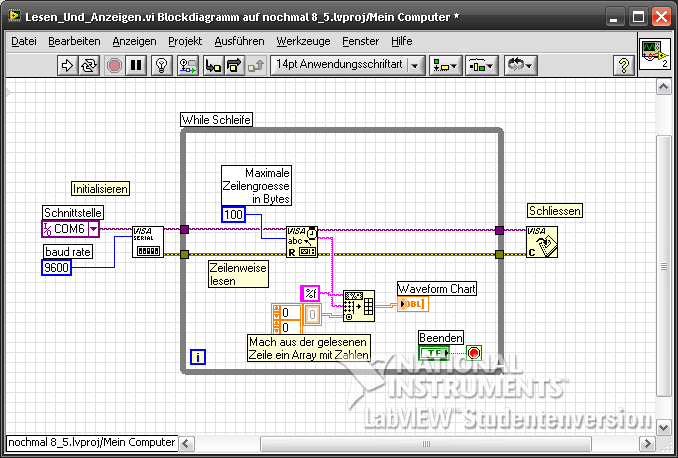Viewport: 678px width, 458px height.
Task: Click the yellow error tunnel on right loop border
Action: tap(499, 254)
